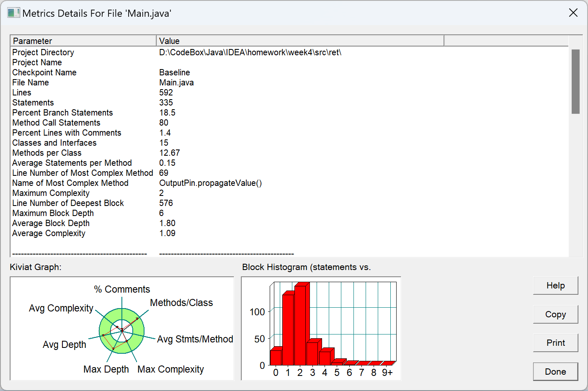
Task: Click the average block depth value 1.80
Action: coord(167,223)
